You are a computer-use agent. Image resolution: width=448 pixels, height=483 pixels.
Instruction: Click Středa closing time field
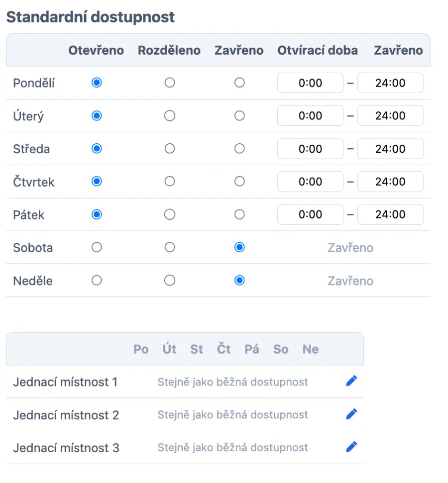pos(390,149)
